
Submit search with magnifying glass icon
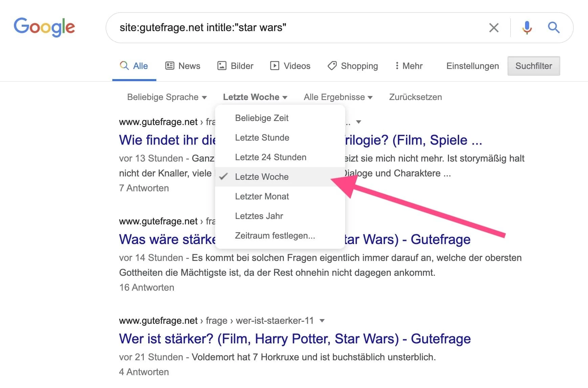(553, 27)
